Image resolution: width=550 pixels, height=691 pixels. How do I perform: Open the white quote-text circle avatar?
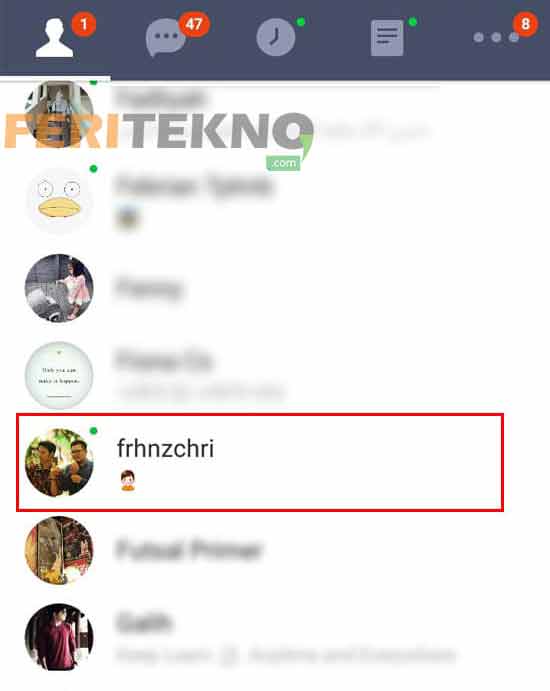click(x=59, y=375)
